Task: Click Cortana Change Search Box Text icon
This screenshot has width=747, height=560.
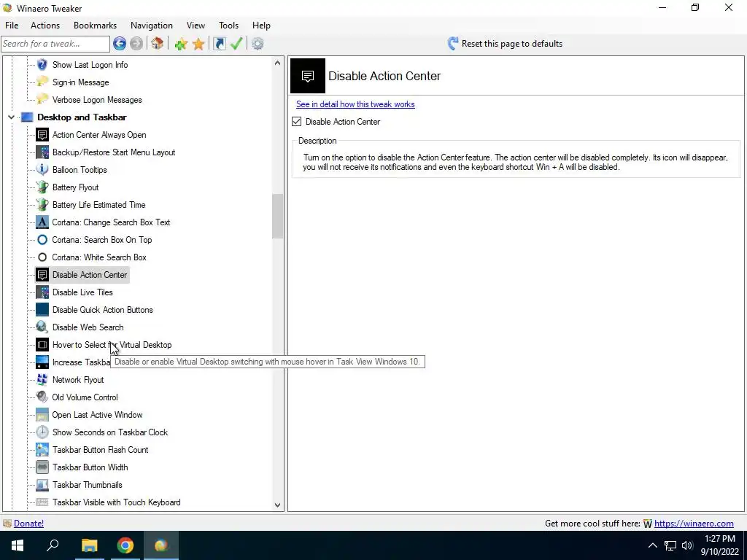Action: [42, 222]
